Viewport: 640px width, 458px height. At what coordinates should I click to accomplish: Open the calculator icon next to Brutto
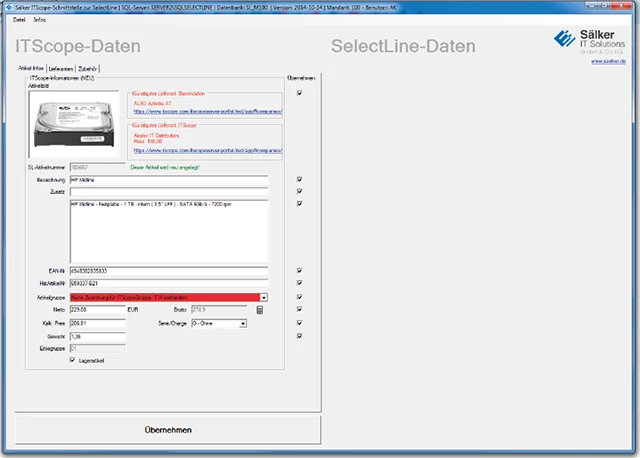(260, 310)
